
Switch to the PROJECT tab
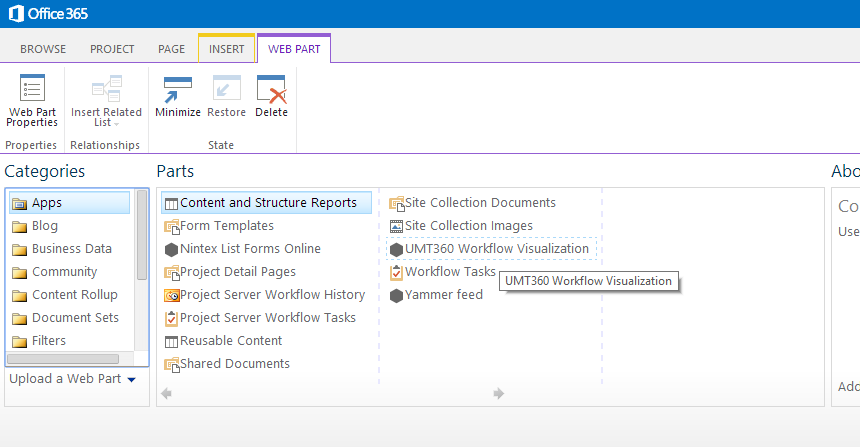[x=112, y=49]
